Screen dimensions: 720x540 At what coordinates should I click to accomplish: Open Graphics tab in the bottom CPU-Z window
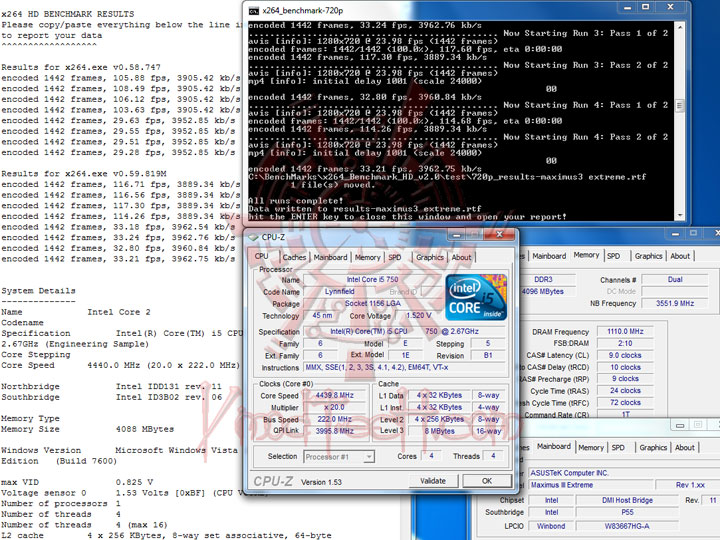coord(653,448)
